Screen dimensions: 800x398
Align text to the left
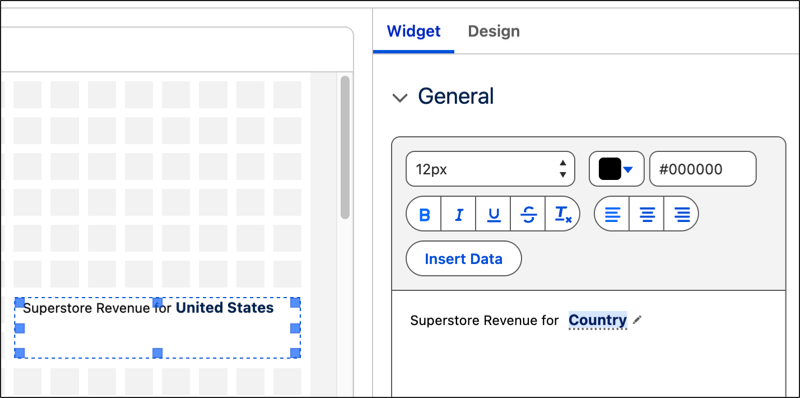[x=612, y=215]
